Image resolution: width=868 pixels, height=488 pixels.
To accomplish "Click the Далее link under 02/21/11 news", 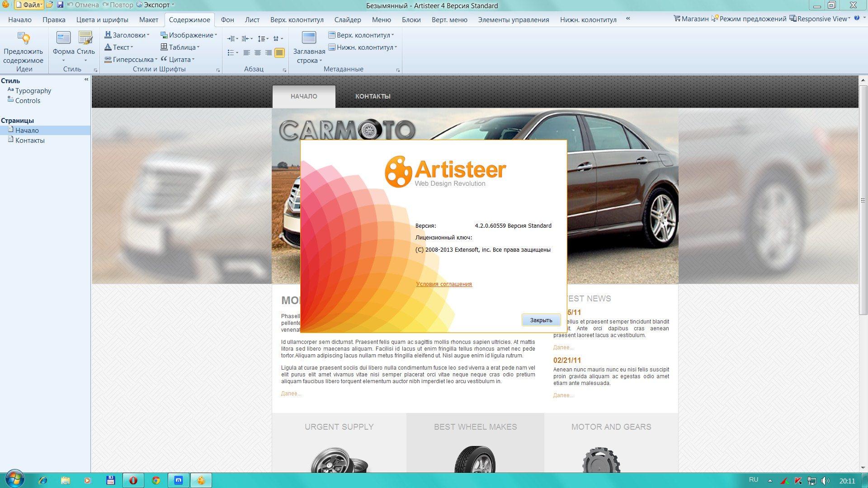I will [563, 395].
